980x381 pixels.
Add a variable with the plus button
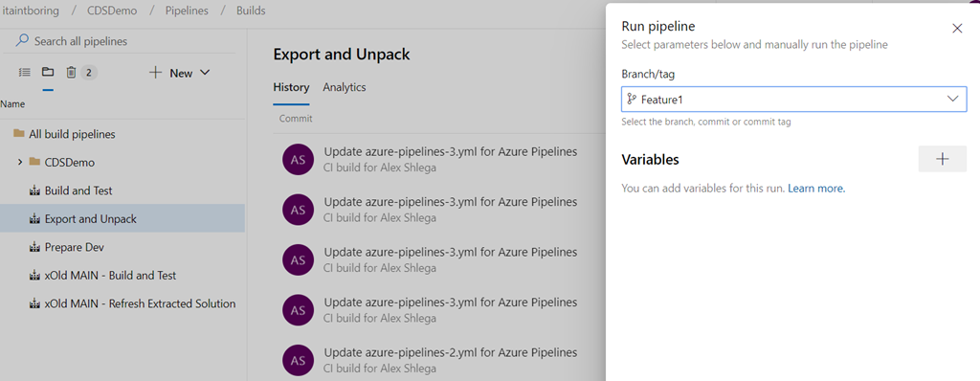pyautogui.click(x=943, y=159)
